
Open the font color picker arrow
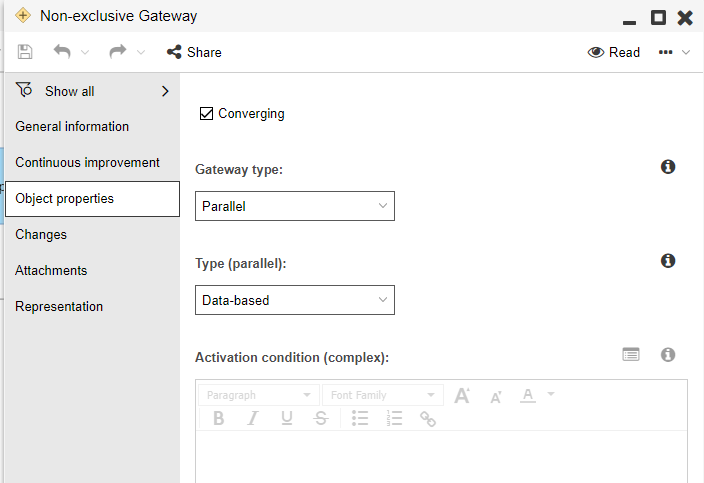click(551, 394)
